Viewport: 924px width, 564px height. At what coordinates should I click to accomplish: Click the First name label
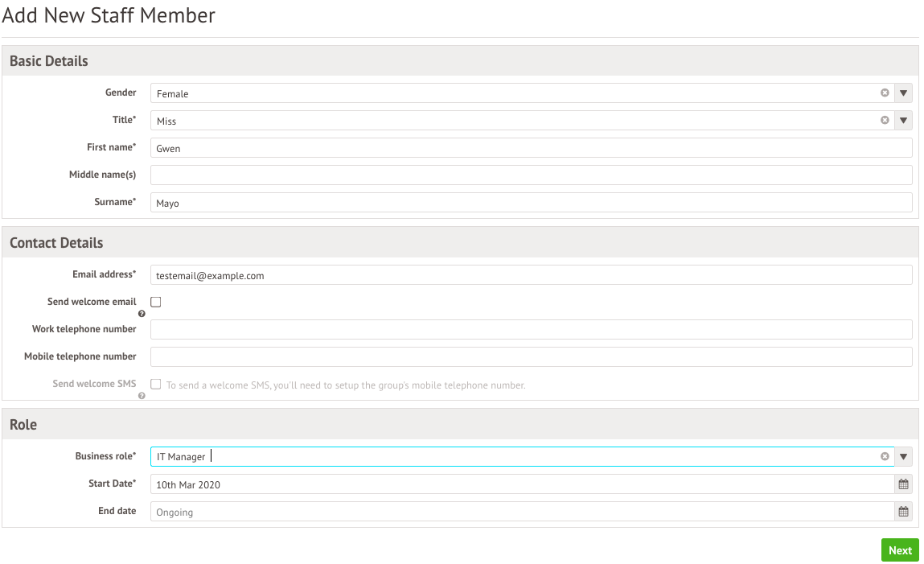tap(111, 147)
